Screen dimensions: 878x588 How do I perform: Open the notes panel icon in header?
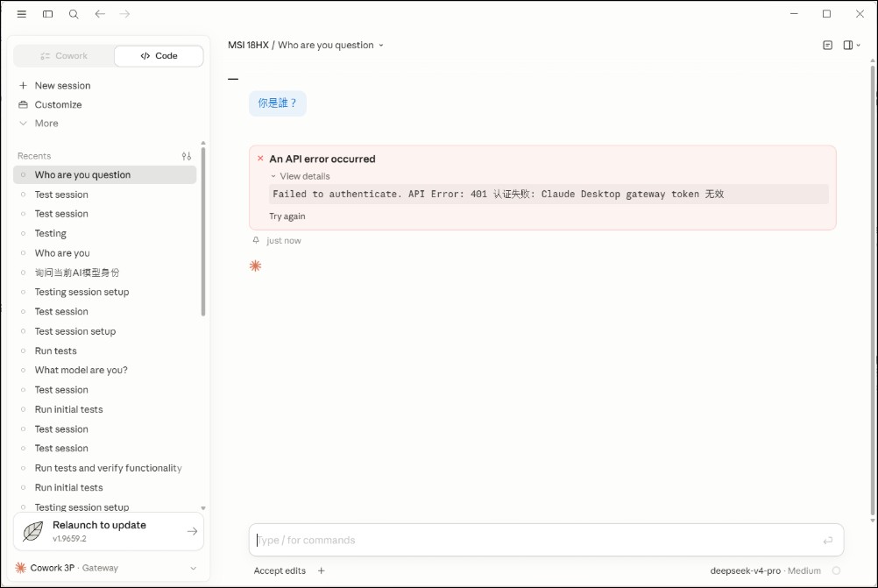827,46
